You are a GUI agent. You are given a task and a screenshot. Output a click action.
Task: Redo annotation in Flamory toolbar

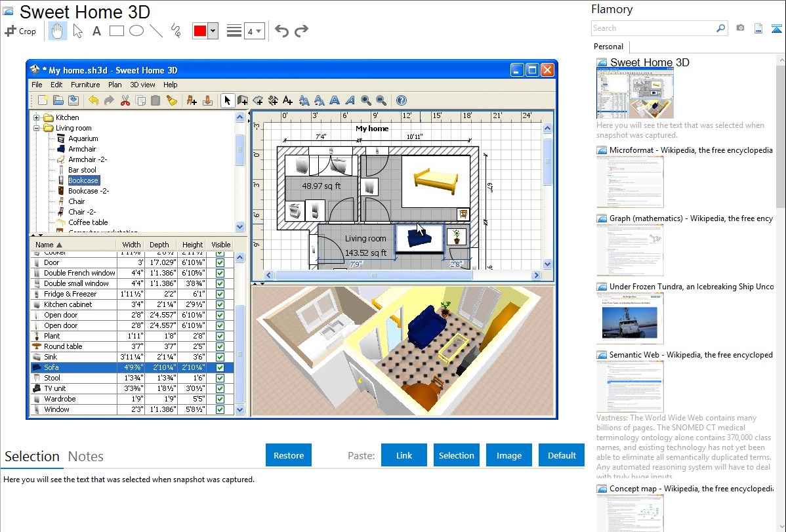(301, 31)
